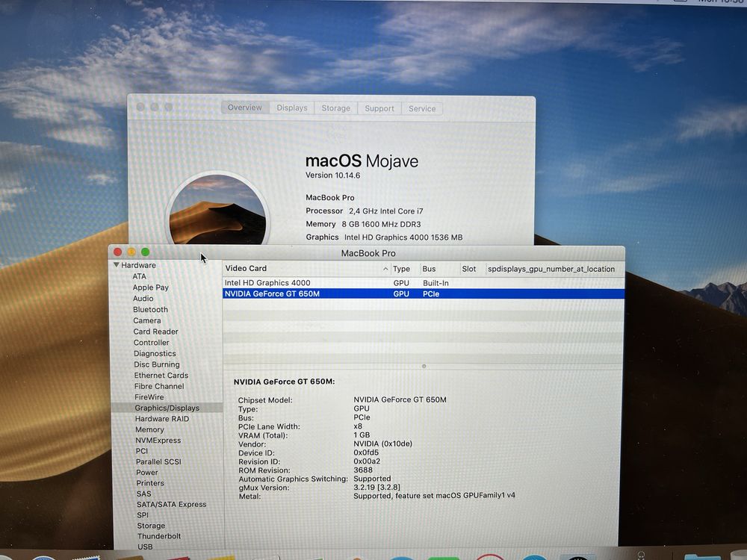This screenshot has height=560, width=747.
Task: Click the Version 10.14.6 text
Action: coord(333,175)
